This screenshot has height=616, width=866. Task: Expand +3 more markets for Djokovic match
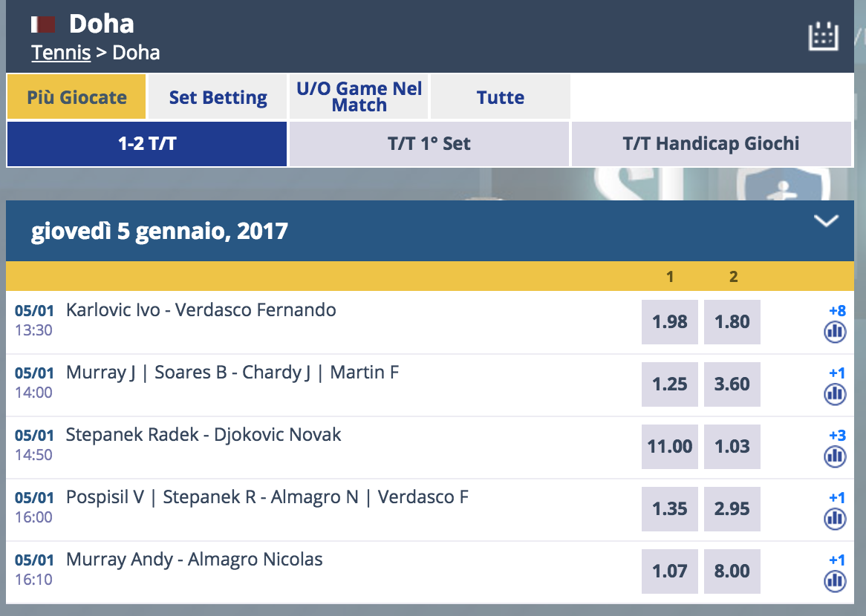(x=837, y=436)
